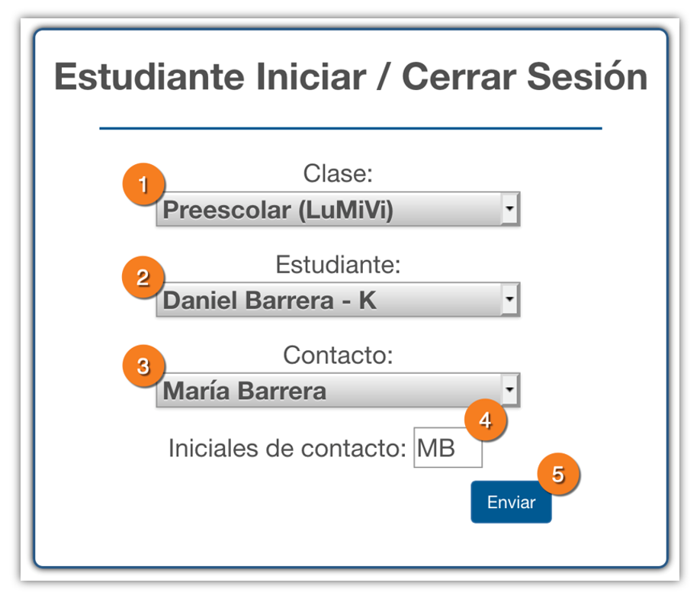Click the "Contacto:" label

pyautogui.click(x=338, y=355)
